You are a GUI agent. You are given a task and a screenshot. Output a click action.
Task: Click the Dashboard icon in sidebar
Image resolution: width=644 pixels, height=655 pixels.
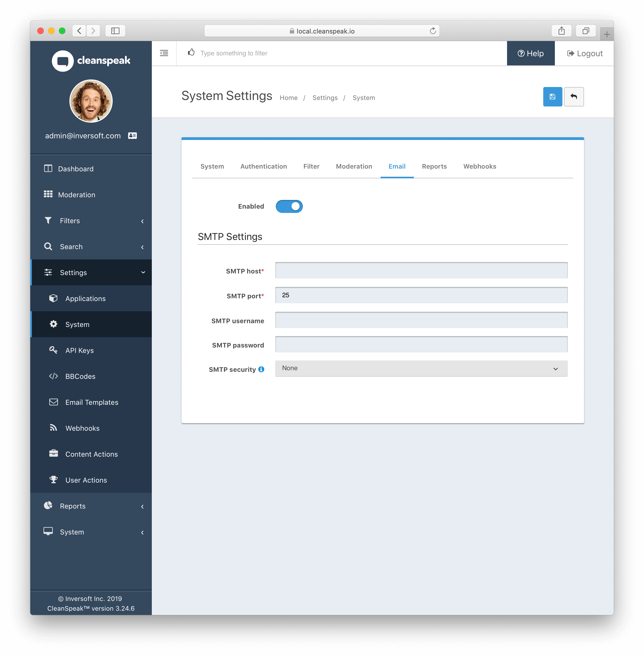click(x=48, y=168)
